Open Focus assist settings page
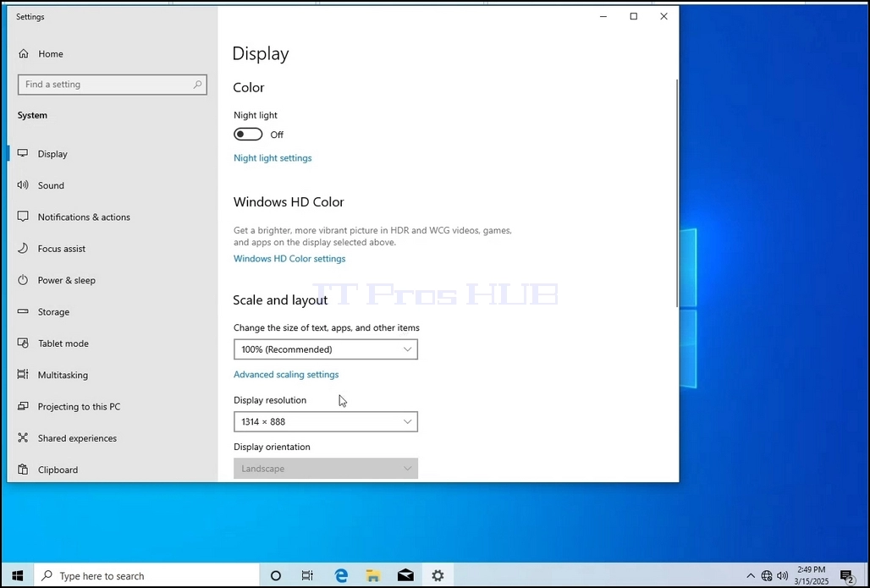The height and width of the screenshot is (588, 870). pyautogui.click(x=113, y=249)
